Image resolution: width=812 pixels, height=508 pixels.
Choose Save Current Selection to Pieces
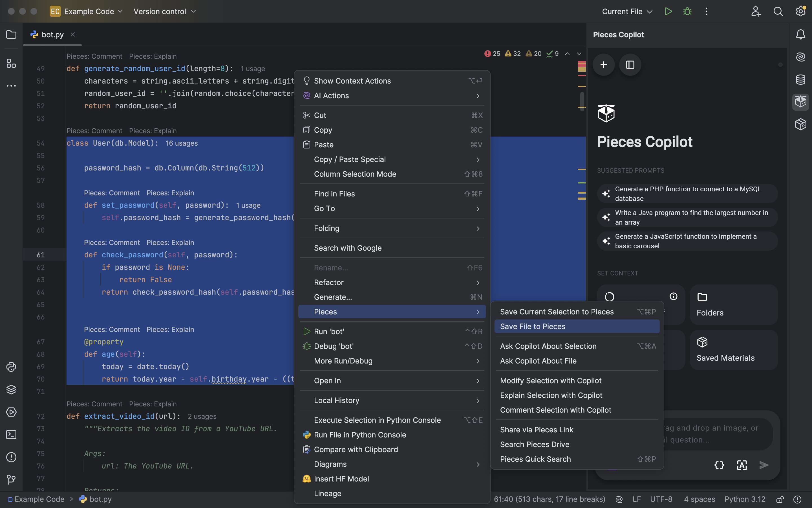click(577, 312)
